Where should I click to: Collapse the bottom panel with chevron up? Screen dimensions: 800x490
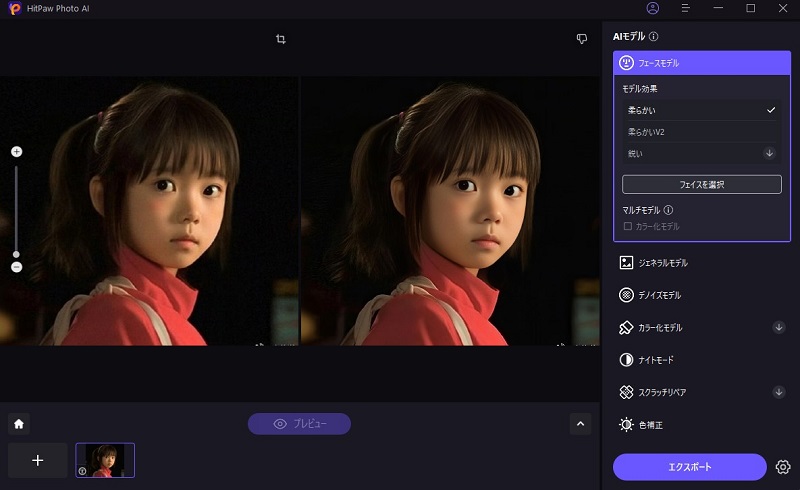pos(581,424)
